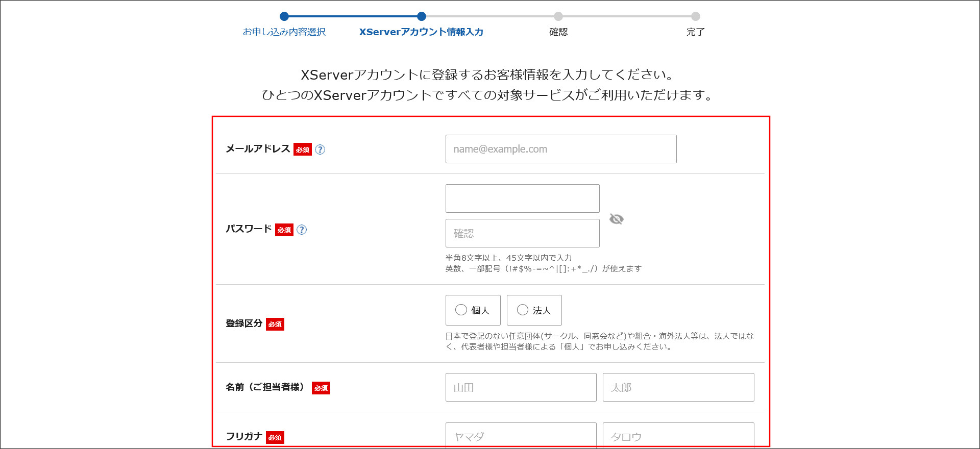Select the 確認 step label
Viewport: 980px width, 449px height.
coord(558,32)
